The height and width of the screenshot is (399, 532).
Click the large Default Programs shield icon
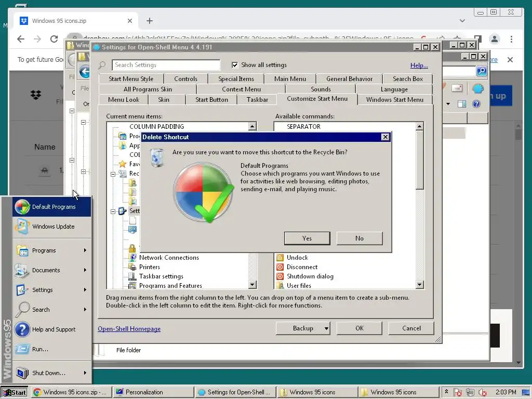tap(204, 192)
